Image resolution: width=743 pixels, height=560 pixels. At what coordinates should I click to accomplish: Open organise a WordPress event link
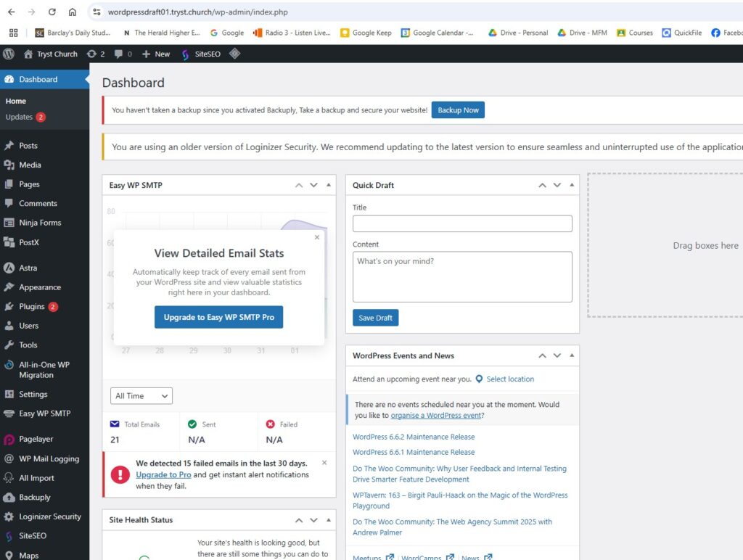coord(436,416)
